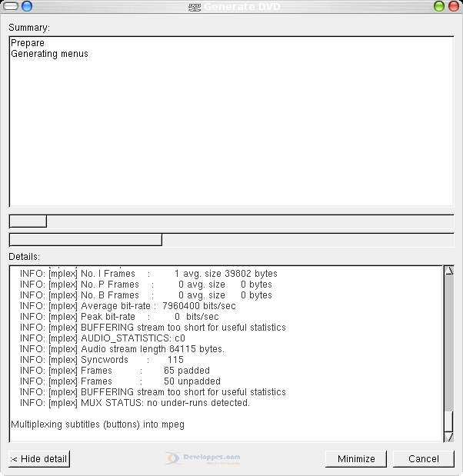The image size is (463, 476).
Task: Collapse the log with Hide detail
Action: point(39,459)
